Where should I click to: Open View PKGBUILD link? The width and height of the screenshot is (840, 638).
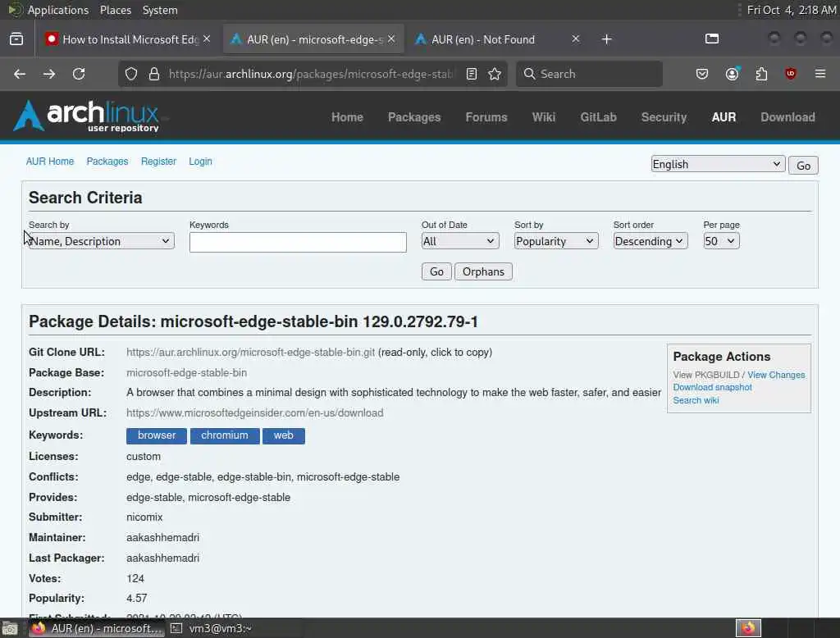(x=706, y=375)
